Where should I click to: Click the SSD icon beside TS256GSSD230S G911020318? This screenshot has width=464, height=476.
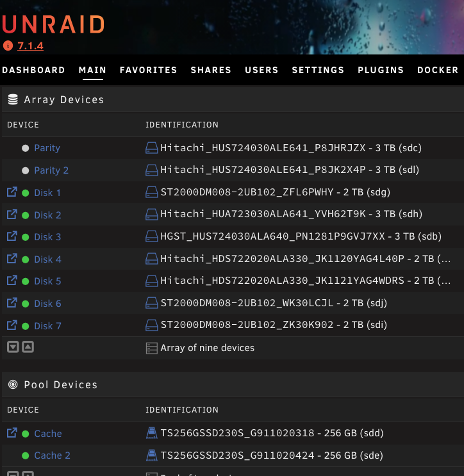click(151, 433)
